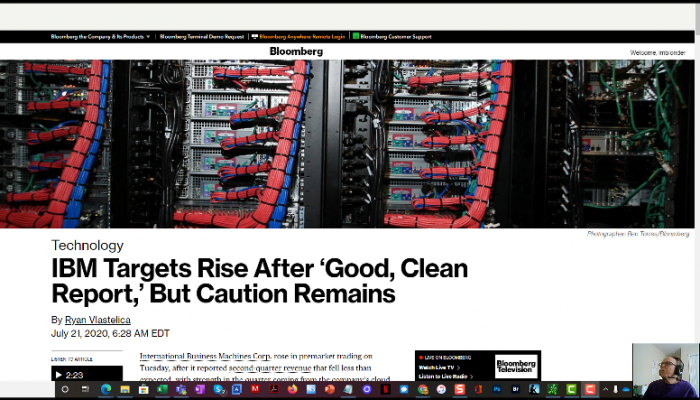Play the article audio (2:23)
The height and width of the screenshot is (400, 700).
coord(58,375)
